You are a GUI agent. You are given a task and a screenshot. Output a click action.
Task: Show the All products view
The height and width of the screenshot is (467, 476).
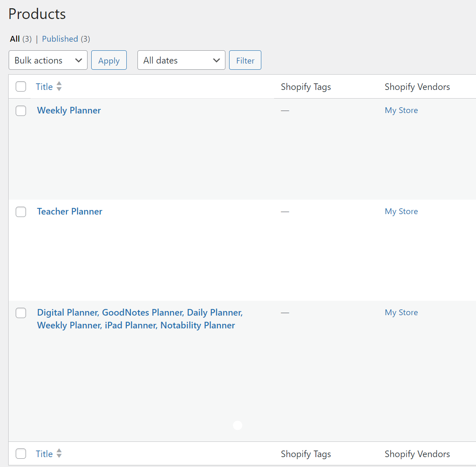[15, 39]
